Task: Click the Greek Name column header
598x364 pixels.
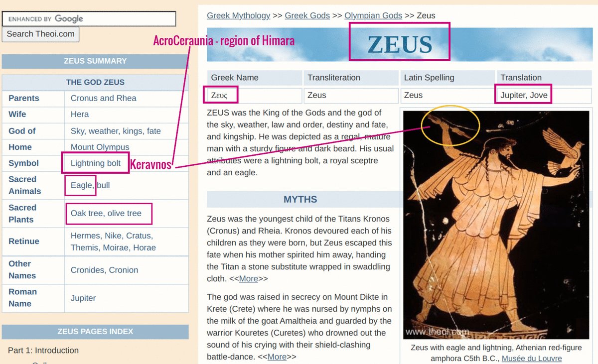Action: pyautogui.click(x=255, y=78)
